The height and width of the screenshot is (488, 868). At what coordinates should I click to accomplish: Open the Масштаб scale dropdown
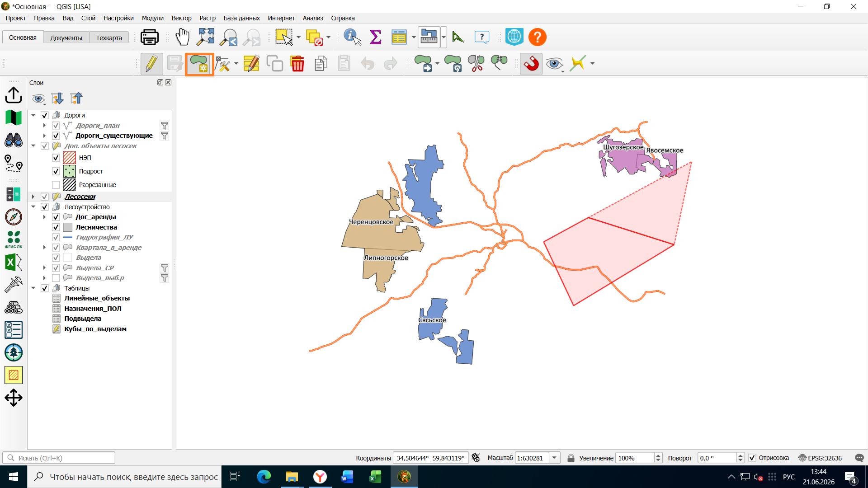554,458
